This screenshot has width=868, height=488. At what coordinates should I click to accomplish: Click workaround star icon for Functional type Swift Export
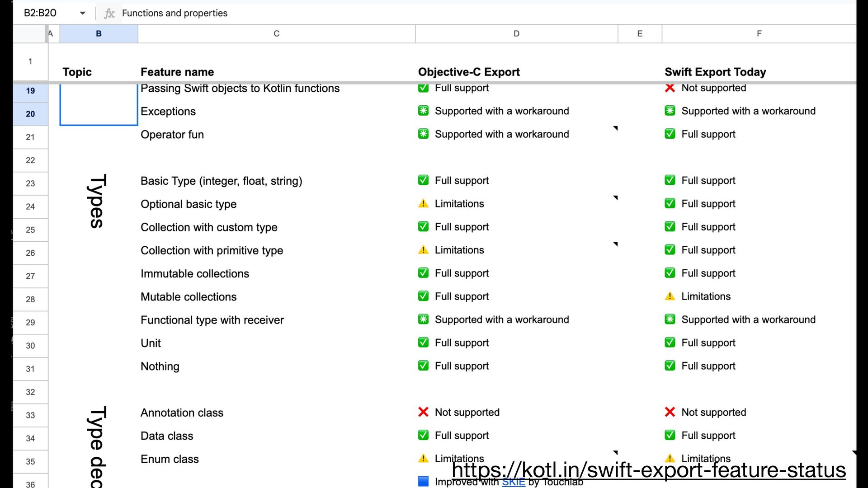pos(670,319)
